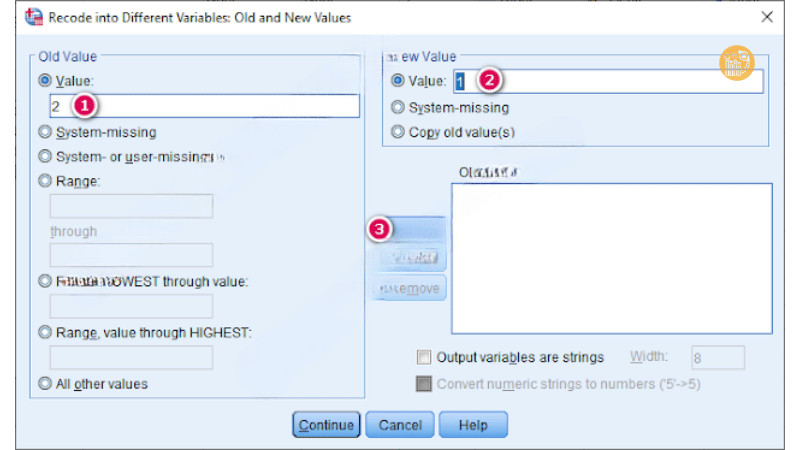Enable Output variables are strings checkbox

pos(424,357)
